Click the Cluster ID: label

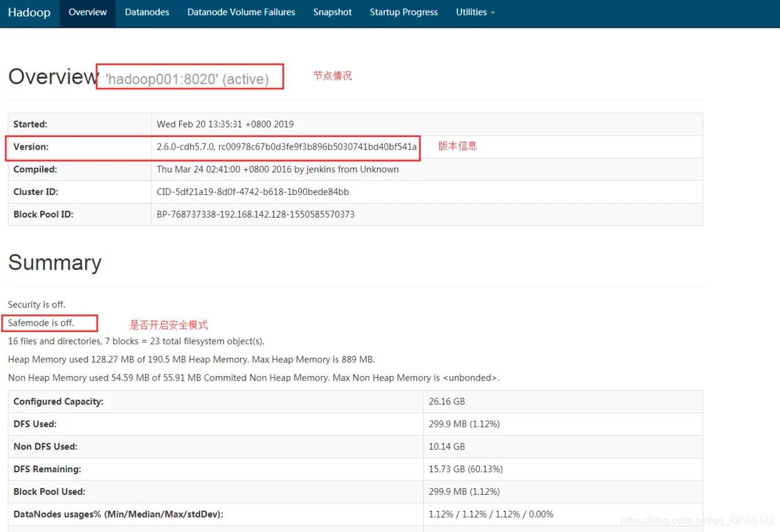click(36, 192)
